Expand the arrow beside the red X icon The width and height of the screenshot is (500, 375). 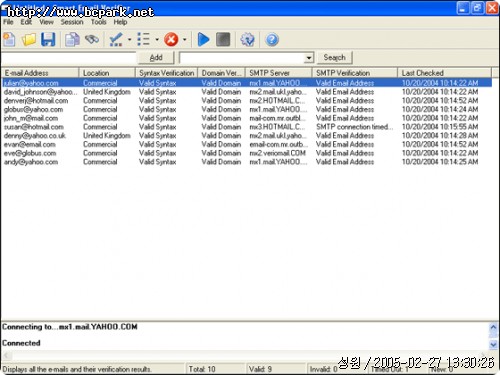click(x=184, y=40)
